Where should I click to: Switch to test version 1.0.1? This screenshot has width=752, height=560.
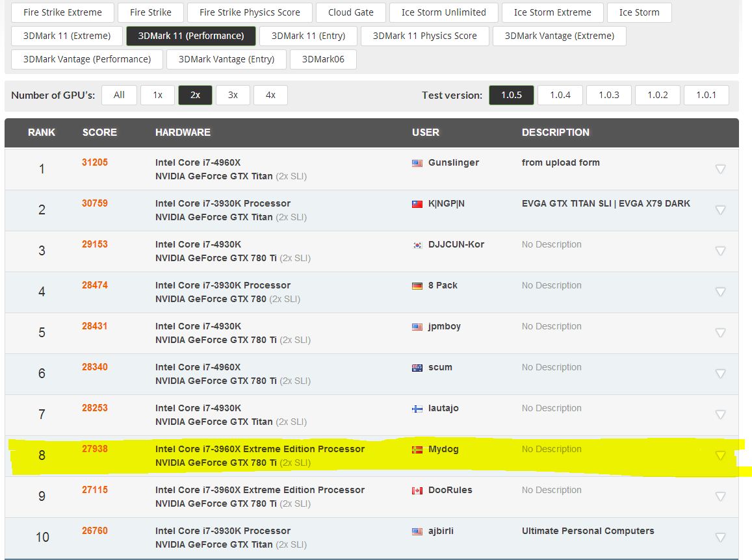click(707, 95)
